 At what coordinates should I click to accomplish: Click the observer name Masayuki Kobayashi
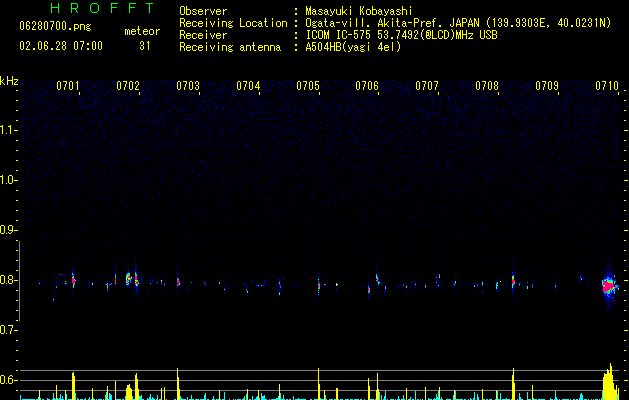click(359, 11)
